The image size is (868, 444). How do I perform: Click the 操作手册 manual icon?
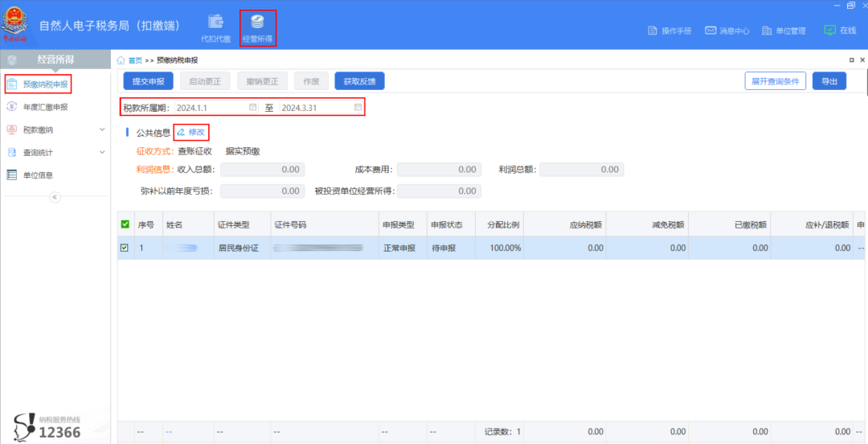(653, 31)
